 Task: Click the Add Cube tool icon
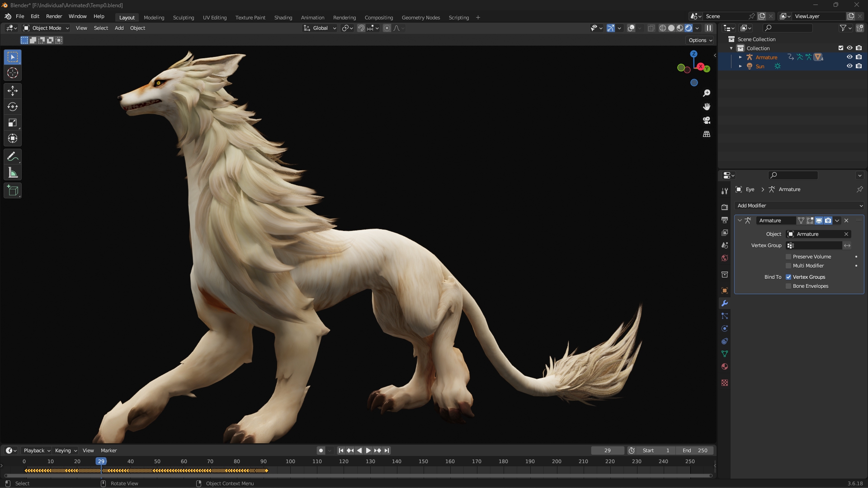click(13, 191)
